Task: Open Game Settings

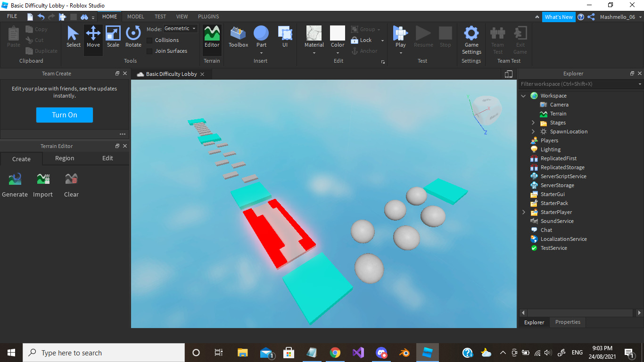Action: pos(471,40)
